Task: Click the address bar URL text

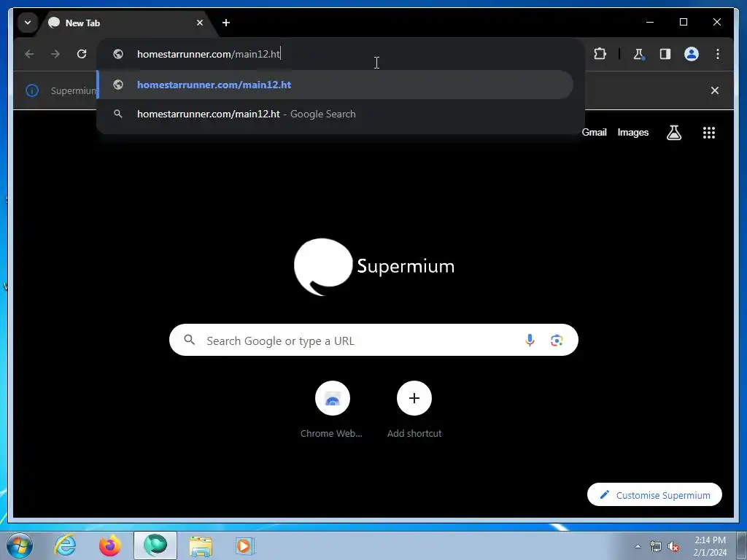Action: pyautogui.click(x=209, y=54)
